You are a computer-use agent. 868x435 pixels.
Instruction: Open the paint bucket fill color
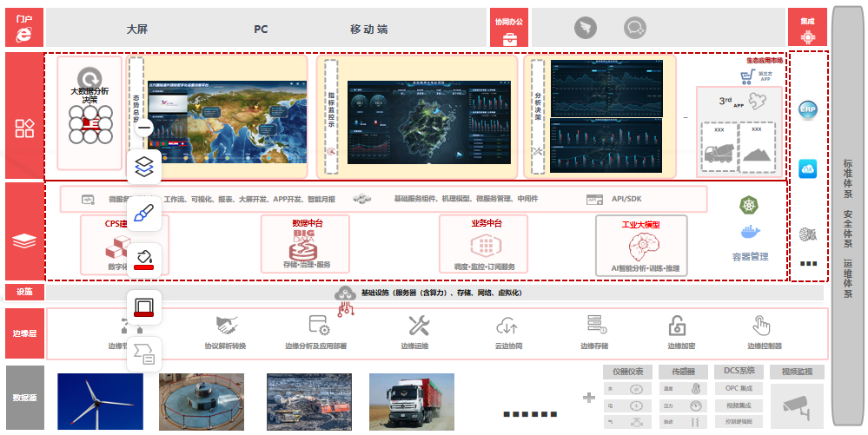tap(144, 258)
